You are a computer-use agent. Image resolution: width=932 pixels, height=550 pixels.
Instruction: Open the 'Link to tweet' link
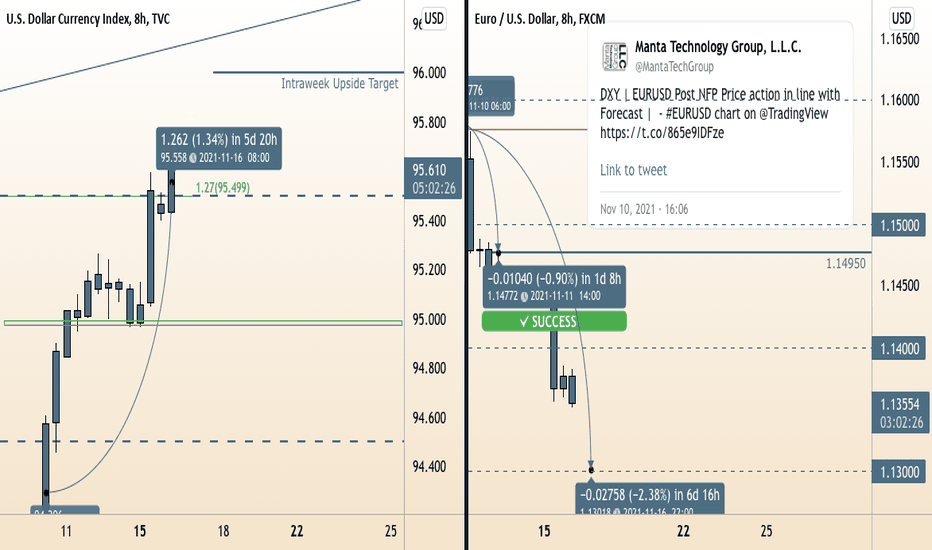(x=633, y=170)
